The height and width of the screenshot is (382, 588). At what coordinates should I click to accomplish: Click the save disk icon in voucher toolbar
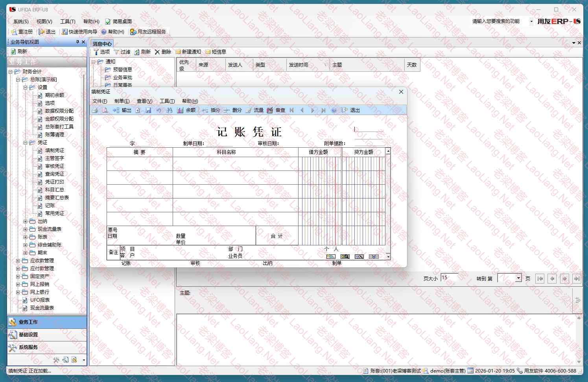(148, 110)
